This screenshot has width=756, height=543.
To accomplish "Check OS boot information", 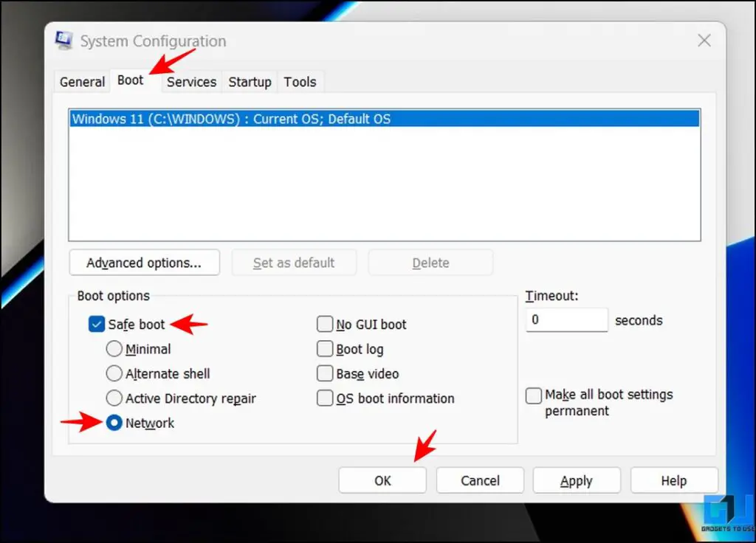I will coord(325,398).
